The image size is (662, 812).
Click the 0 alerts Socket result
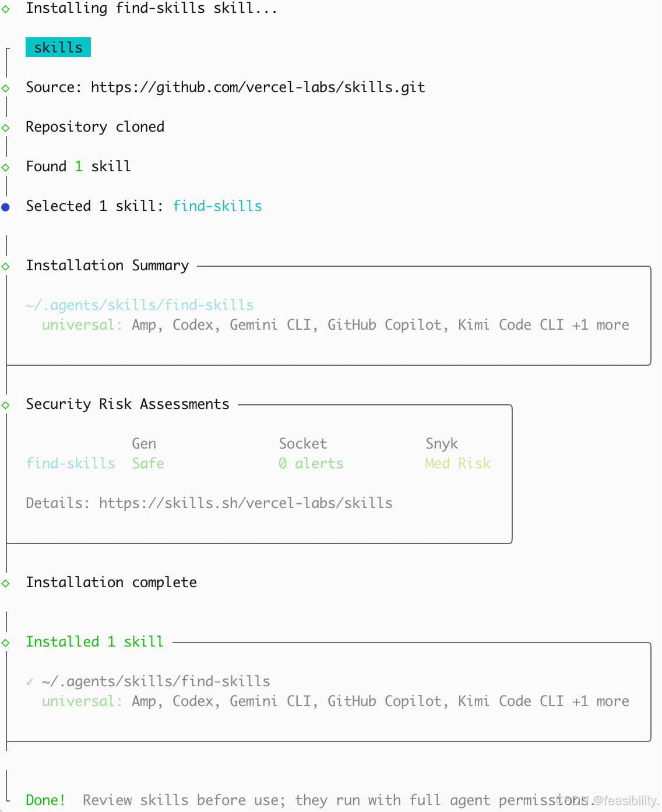click(311, 464)
